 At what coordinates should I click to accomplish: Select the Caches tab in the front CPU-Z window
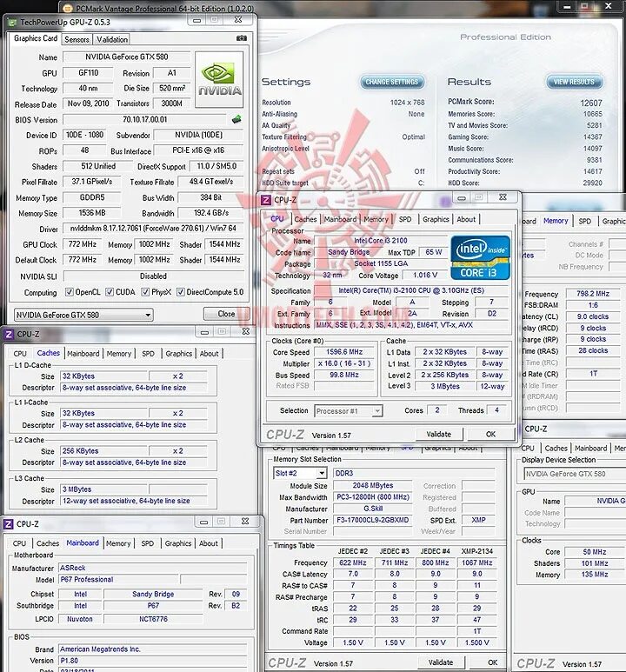305,219
